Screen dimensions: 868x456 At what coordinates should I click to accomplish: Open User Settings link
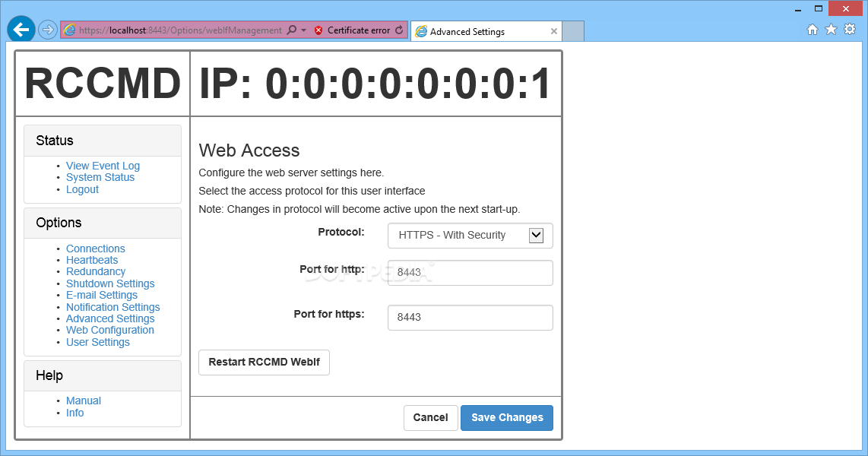pos(98,342)
